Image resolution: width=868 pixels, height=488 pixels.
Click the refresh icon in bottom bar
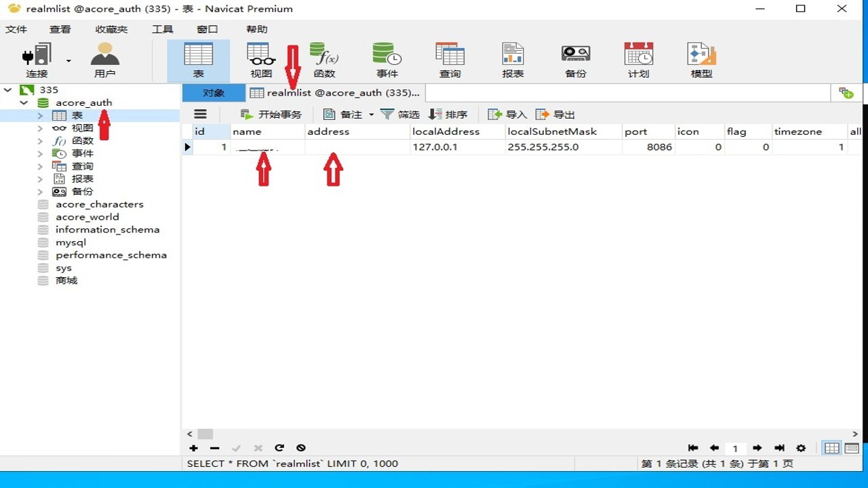pyautogui.click(x=279, y=448)
